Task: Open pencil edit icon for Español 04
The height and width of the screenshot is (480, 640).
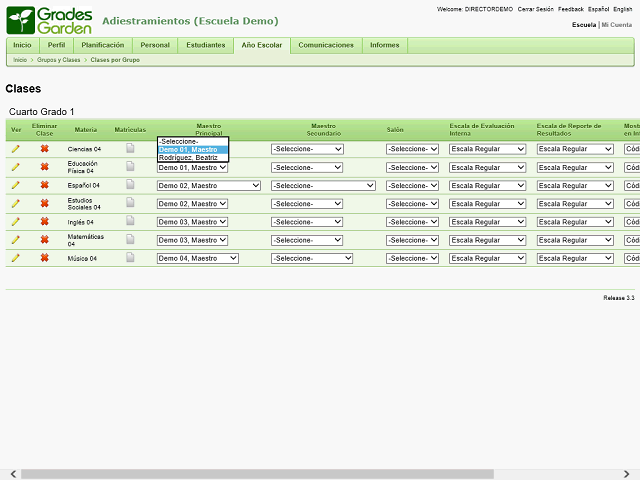Action: [x=16, y=185]
